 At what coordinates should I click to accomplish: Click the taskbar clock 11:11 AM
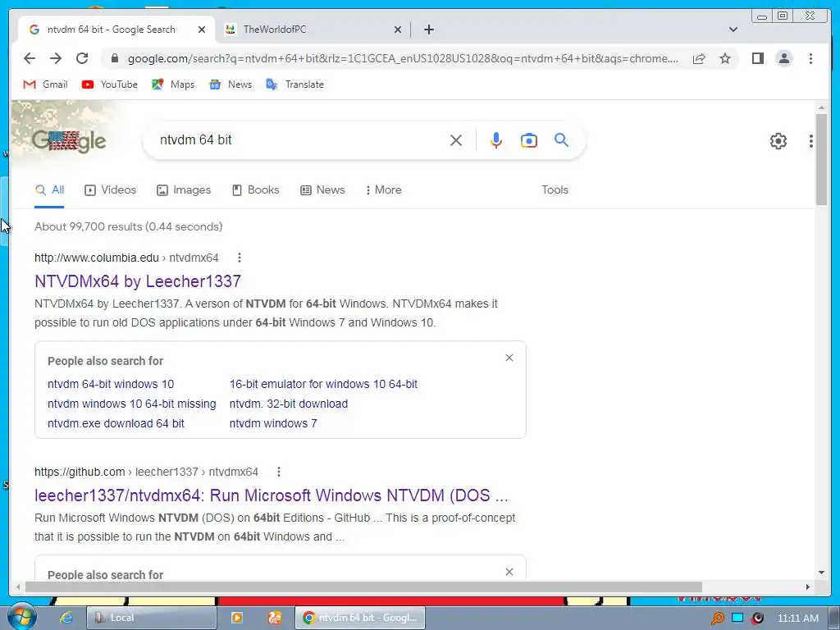797,619
